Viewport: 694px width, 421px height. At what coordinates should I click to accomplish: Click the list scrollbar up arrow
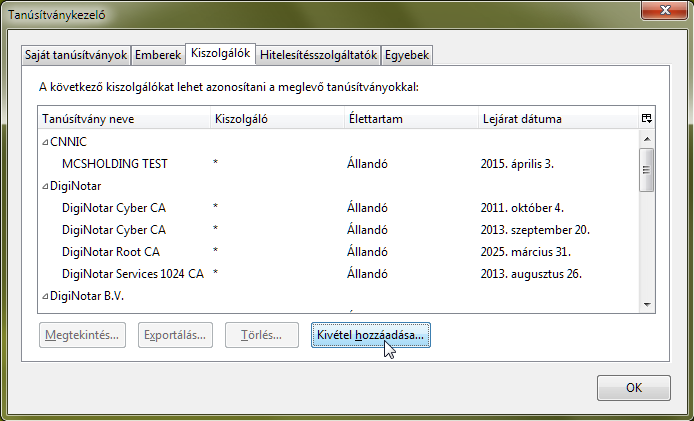click(x=647, y=139)
